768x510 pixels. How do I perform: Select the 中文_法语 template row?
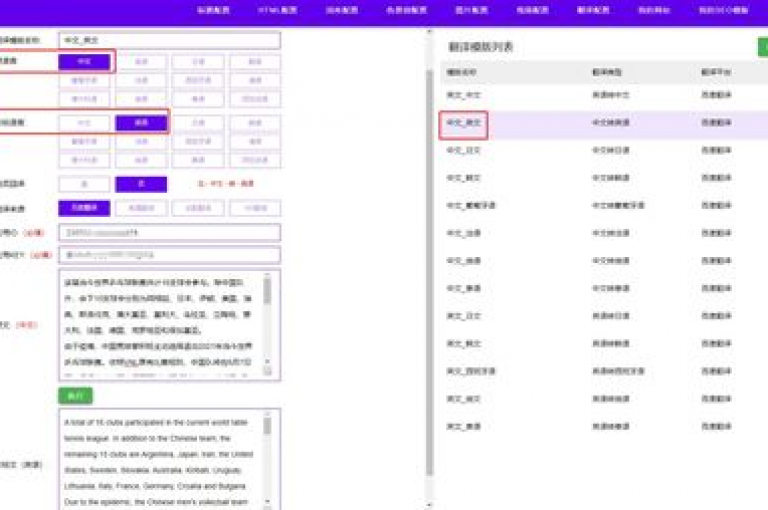[x=604, y=233]
